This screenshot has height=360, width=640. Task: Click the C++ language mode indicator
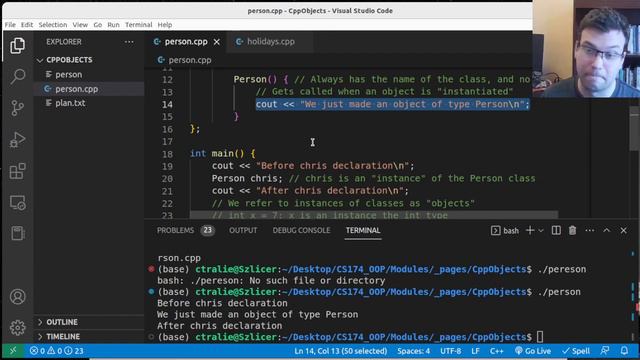click(x=497, y=351)
